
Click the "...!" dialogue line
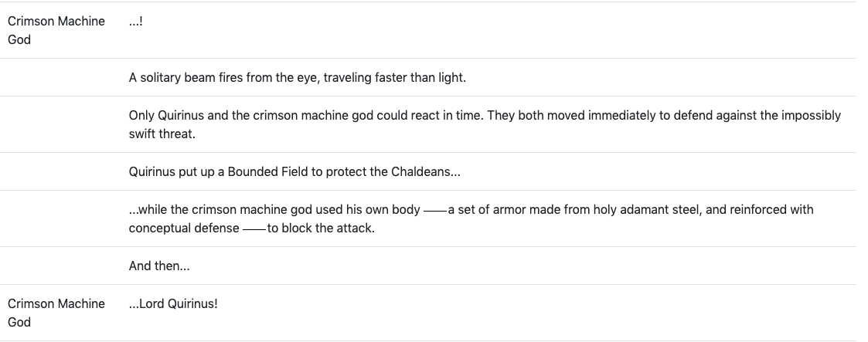pyautogui.click(x=135, y=22)
